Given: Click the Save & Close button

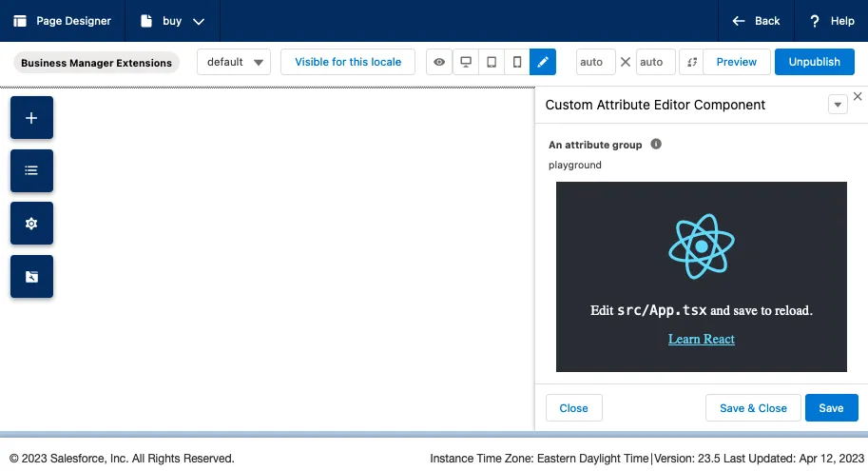Looking at the screenshot, I should click(x=753, y=408).
